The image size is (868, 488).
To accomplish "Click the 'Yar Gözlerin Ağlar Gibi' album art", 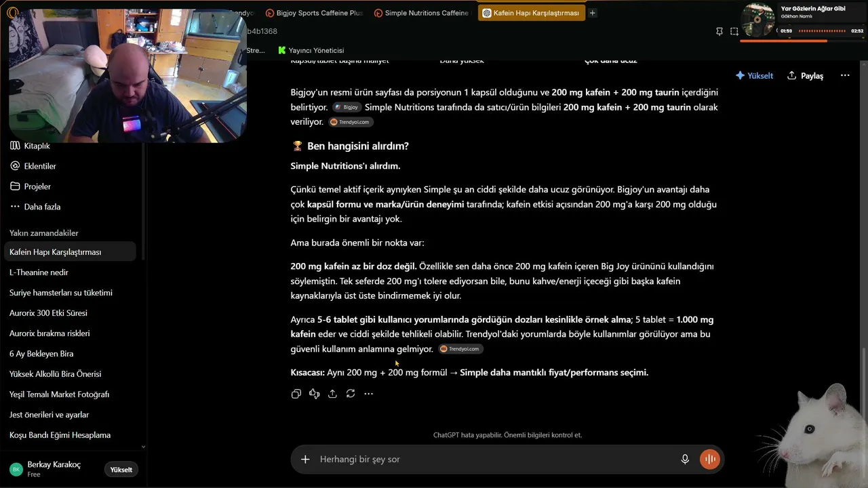I will 758,20.
